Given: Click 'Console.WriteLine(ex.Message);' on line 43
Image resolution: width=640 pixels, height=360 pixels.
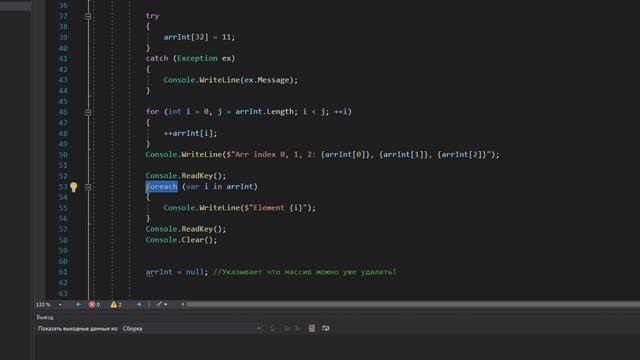Looking at the screenshot, I should coord(231,80).
